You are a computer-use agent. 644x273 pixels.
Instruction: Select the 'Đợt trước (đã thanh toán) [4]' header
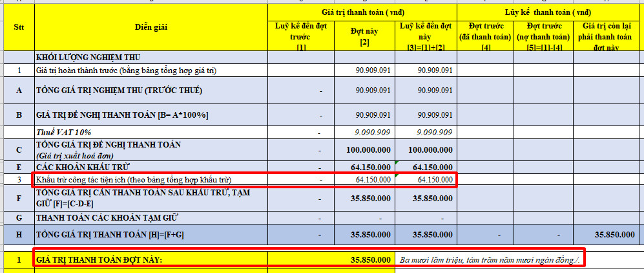coord(485,36)
